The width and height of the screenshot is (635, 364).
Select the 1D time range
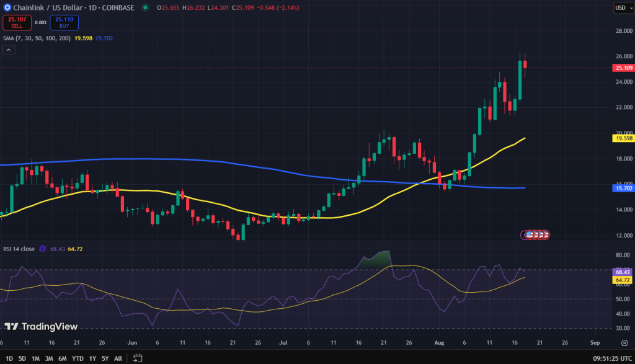(9, 358)
